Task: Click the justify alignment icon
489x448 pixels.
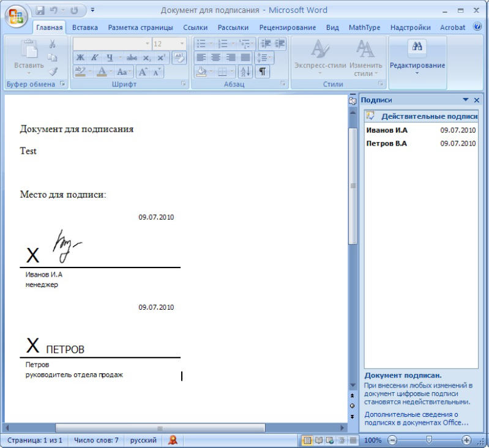Action: tap(245, 58)
